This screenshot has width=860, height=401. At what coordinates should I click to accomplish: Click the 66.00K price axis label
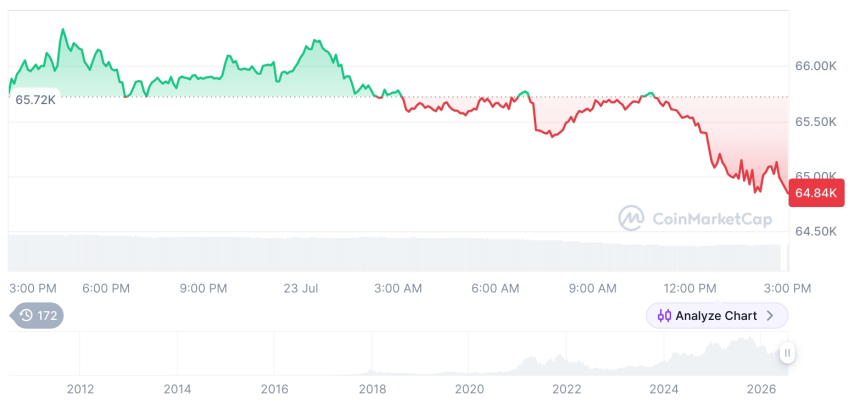816,66
